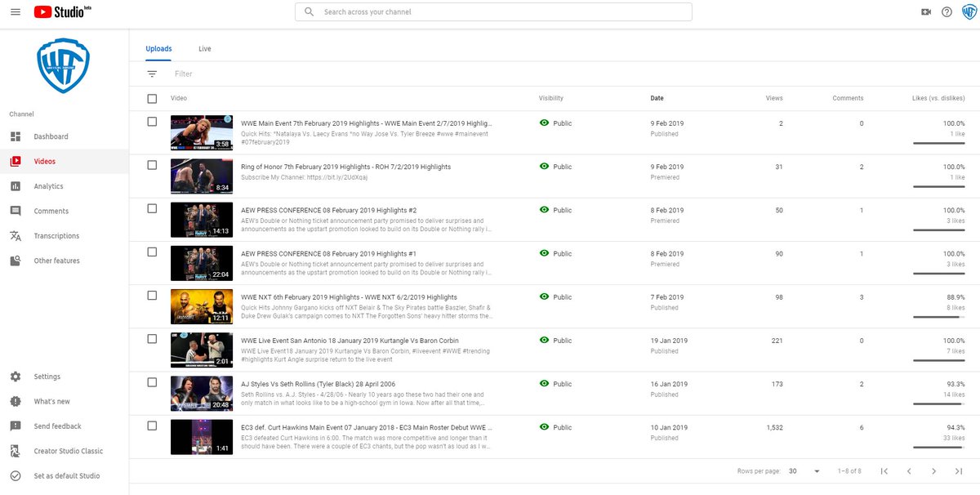Viewport: 980px width, 495px height.
Task: Click the Other features icon
Action: (x=16, y=261)
